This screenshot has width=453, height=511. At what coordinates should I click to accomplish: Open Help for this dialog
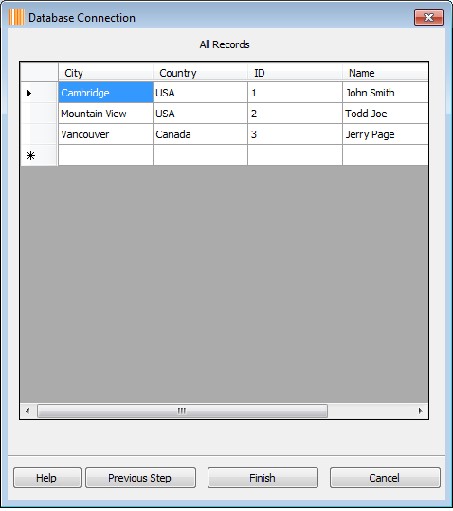point(47,478)
